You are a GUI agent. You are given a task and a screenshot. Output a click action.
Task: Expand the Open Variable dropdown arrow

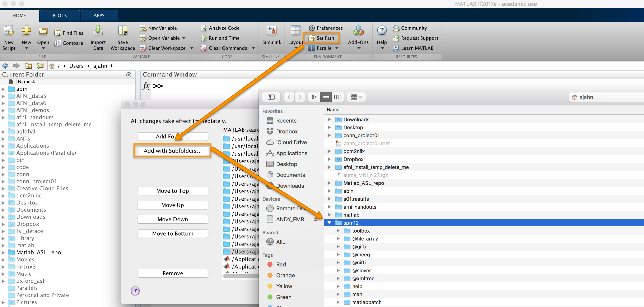pyautogui.click(x=184, y=38)
